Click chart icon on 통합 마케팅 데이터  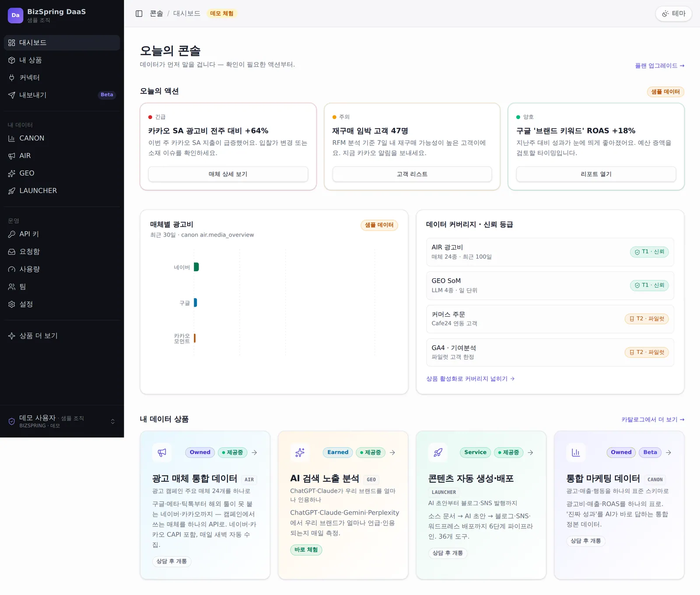coord(576,452)
